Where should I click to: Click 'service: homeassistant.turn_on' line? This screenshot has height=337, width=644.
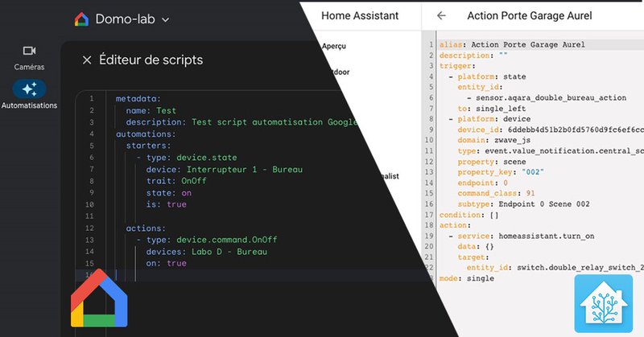[522, 236]
